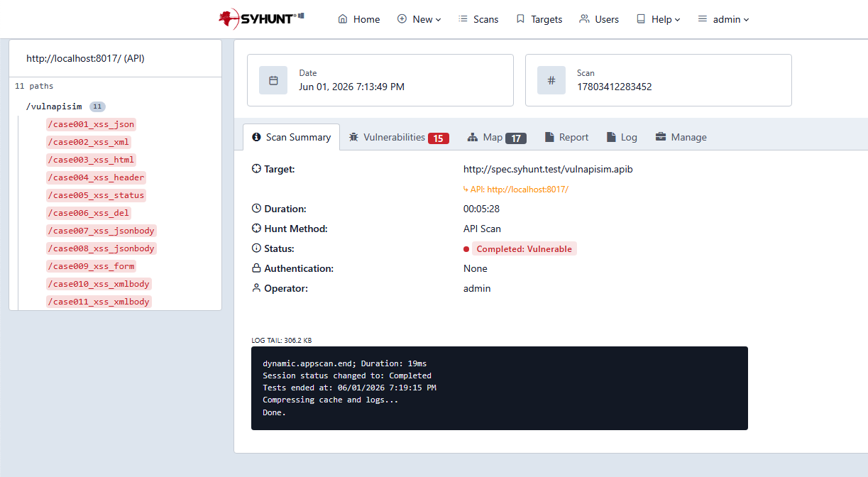Click the red 15 vulnerabilities badge
The image size is (868, 477).
coord(439,138)
